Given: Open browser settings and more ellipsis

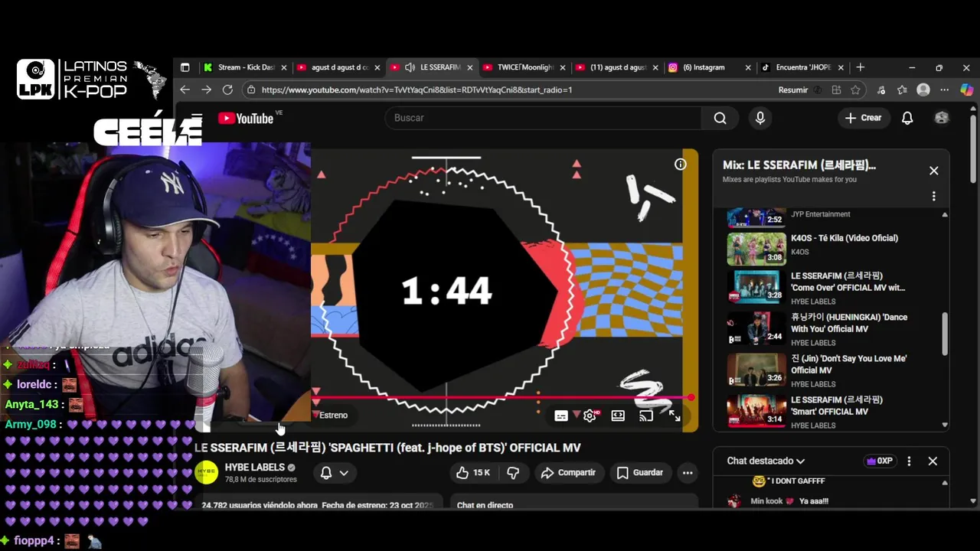Looking at the screenshot, I should (x=945, y=90).
